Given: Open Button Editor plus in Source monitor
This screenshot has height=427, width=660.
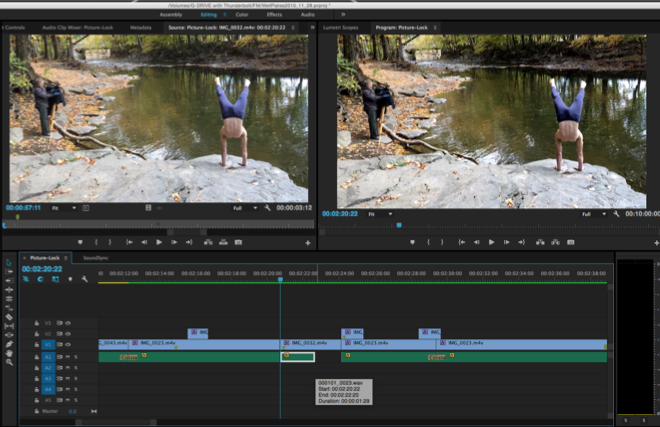Looking at the screenshot, I should pyautogui.click(x=308, y=243).
